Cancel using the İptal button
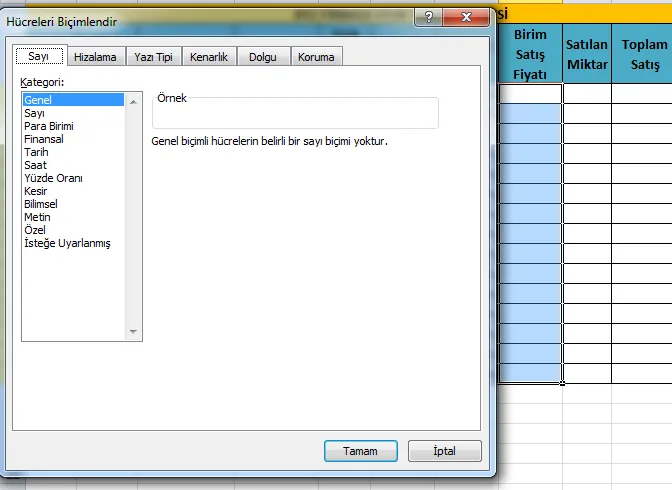This screenshot has width=672, height=490. point(444,451)
